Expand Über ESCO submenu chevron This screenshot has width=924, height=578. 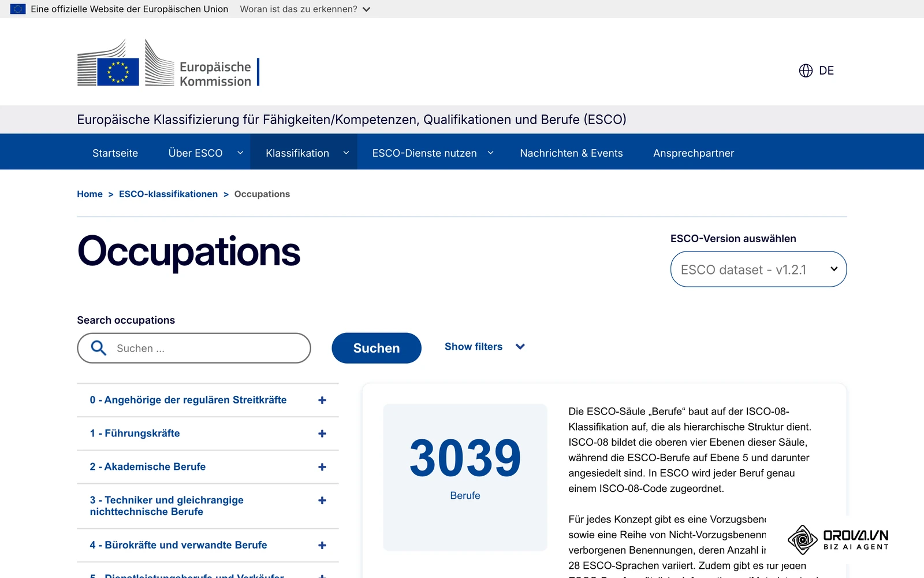point(240,153)
